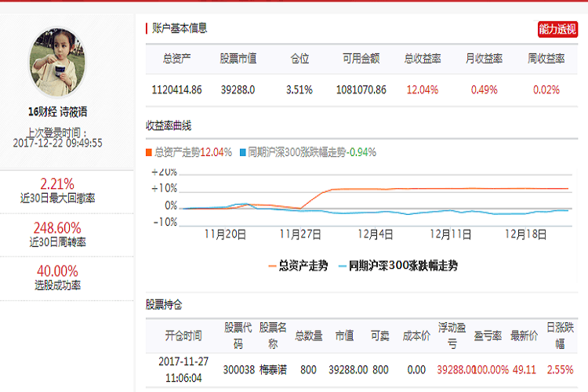The width and height of the screenshot is (588, 392).
Task: Toggle orange 总资产走势 legend marker below chart
Action: 298,266
